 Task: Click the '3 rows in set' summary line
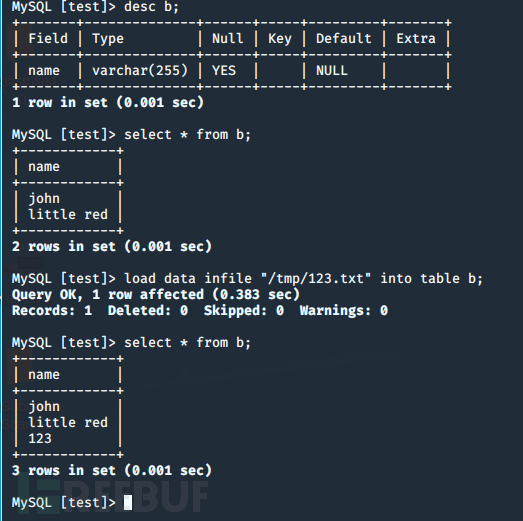click(x=112, y=471)
